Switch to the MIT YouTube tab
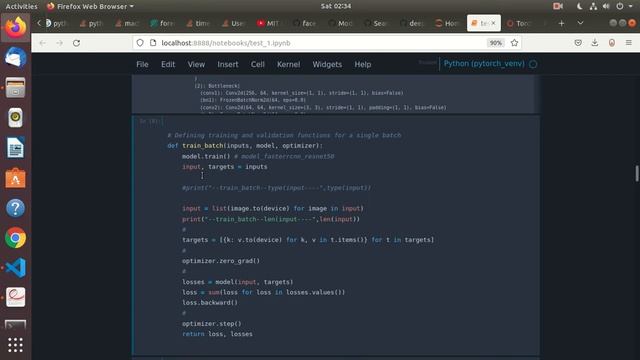The width and height of the screenshot is (640, 360). click(x=268, y=23)
